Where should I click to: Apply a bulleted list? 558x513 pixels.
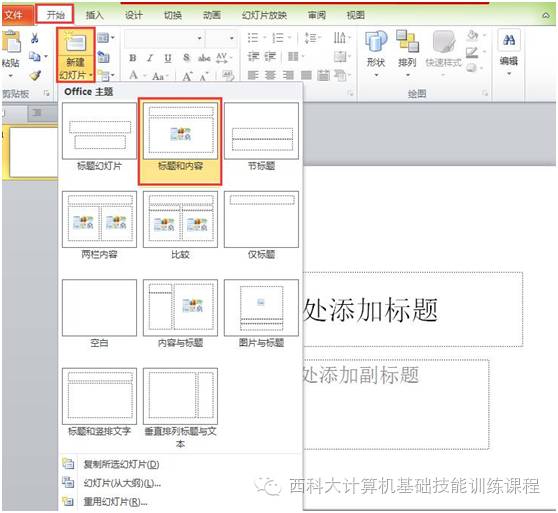coord(257,38)
